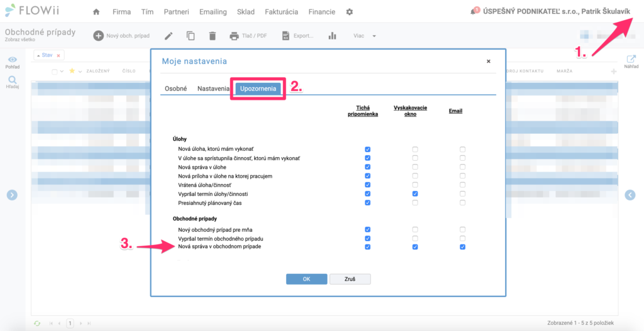644x331 pixels.
Task: Open user account ÚSPEŠNÝ PODNIKATEĽ s.r.o., Patrik Škulavík
Action: pyautogui.click(x=557, y=12)
